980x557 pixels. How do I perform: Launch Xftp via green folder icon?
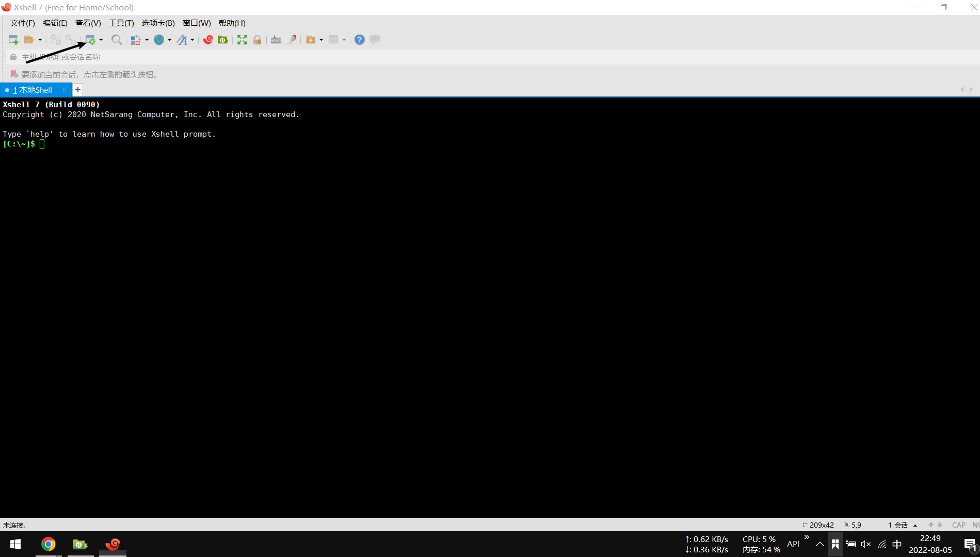tap(223, 40)
